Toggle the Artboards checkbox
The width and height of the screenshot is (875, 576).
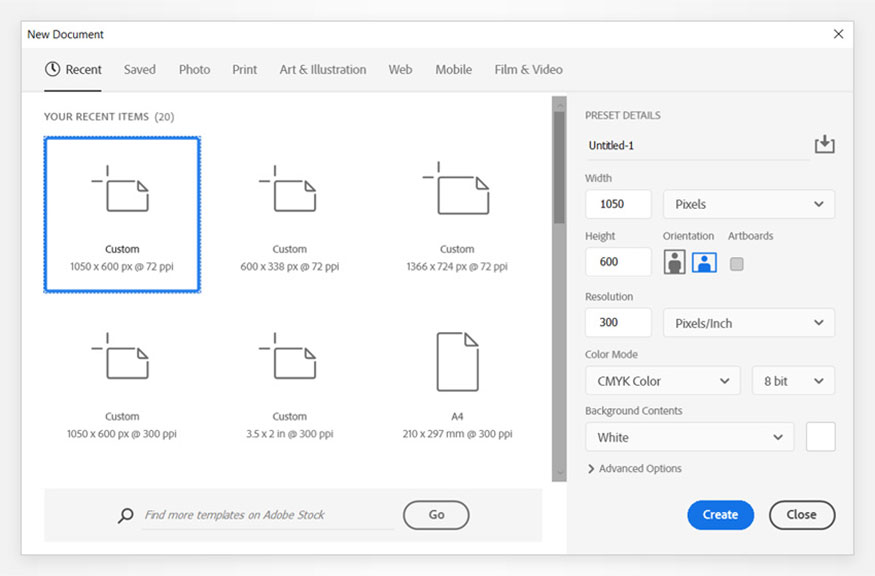[x=737, y=263]
